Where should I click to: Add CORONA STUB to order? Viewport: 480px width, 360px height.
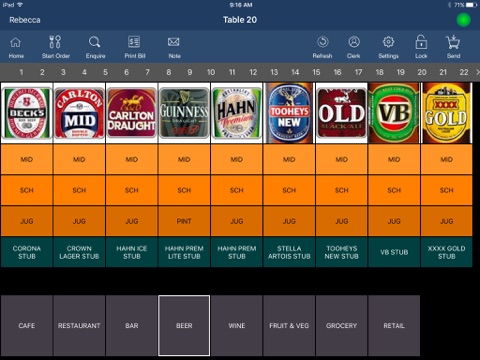pos(27,252)
